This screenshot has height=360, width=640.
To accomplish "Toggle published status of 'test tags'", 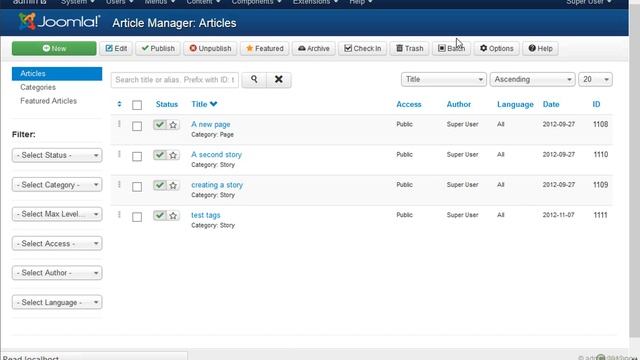I will [160, 215].
